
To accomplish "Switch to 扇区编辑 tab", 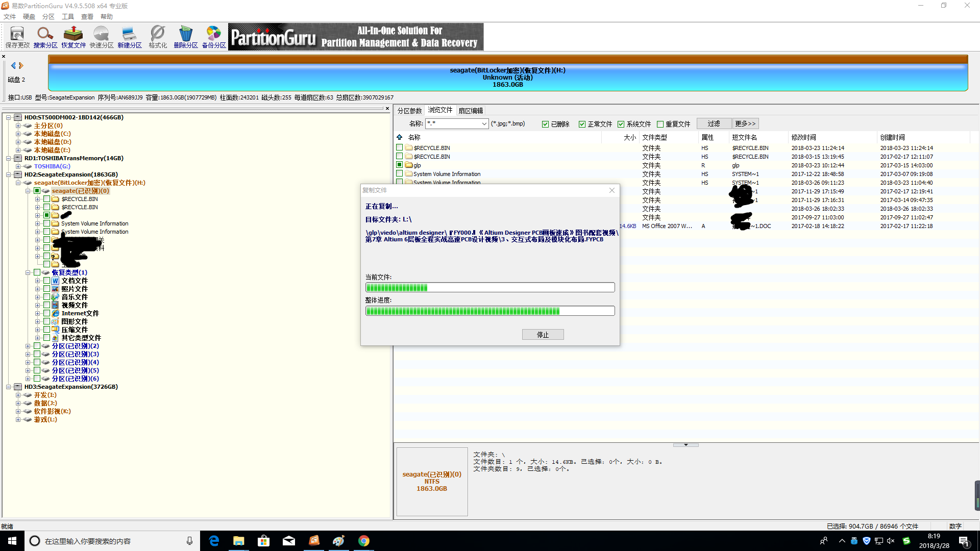I will coord(471,110).
